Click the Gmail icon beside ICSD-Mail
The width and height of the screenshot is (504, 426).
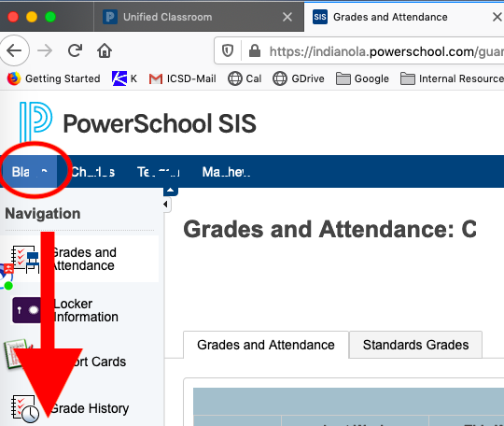[156, 78]
